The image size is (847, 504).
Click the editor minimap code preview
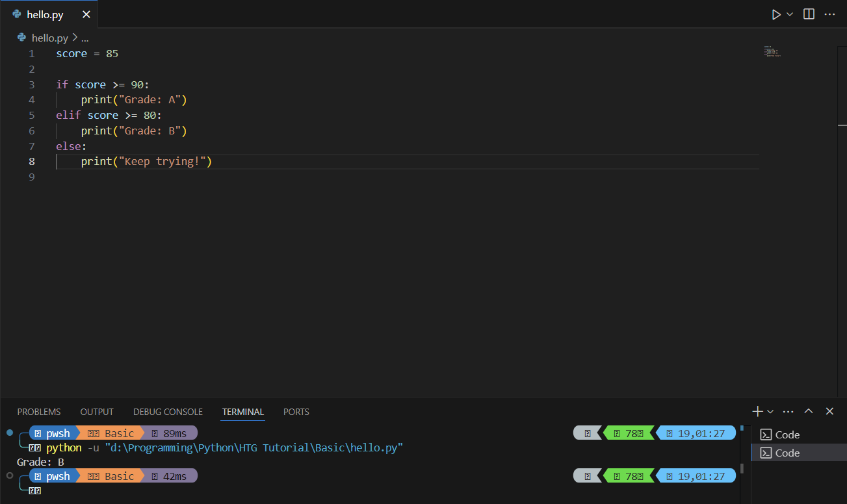pos(772,51)
